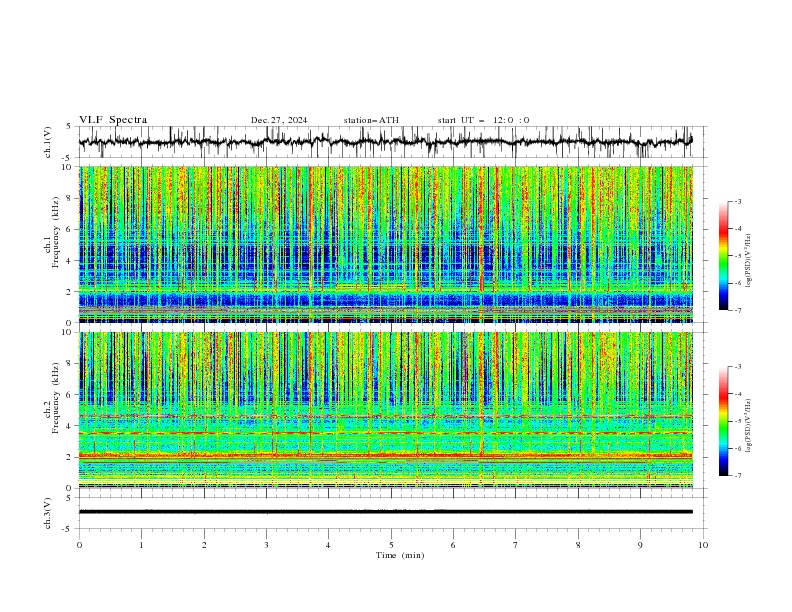Click the "-4" tick on the lower color bar
This screenshot has height=612, width=792.
click(738, 394)
